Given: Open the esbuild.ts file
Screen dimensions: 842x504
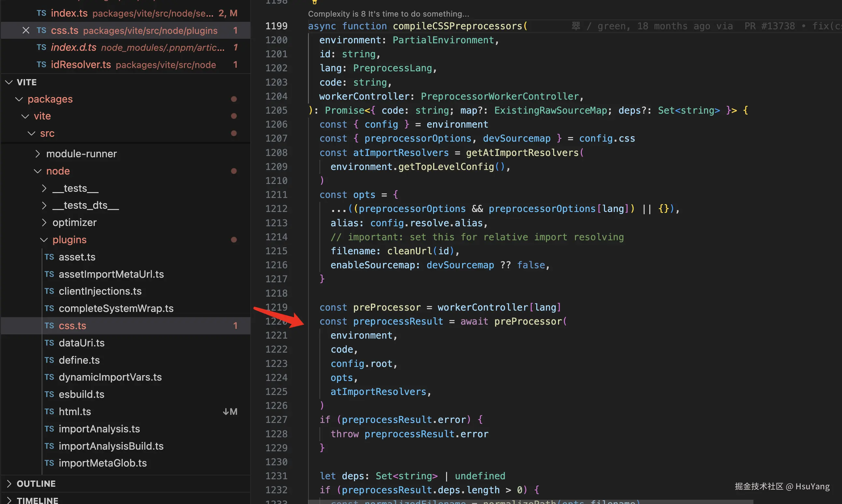Looking at the screenshot, I should 81,394.
